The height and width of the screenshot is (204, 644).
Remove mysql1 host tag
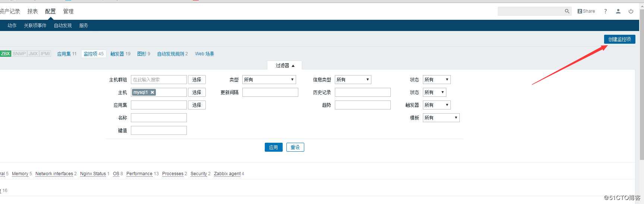(x=152, y=92)
